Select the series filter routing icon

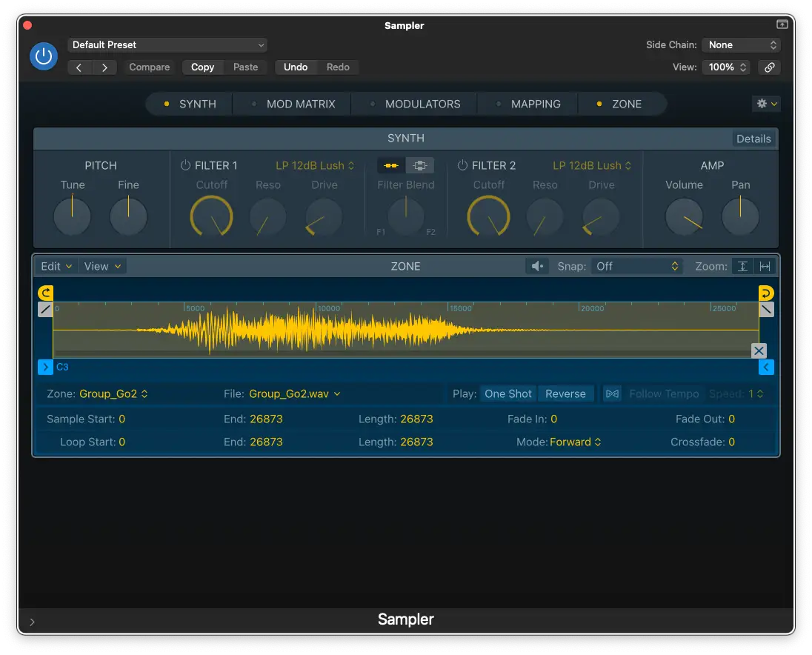391,165
